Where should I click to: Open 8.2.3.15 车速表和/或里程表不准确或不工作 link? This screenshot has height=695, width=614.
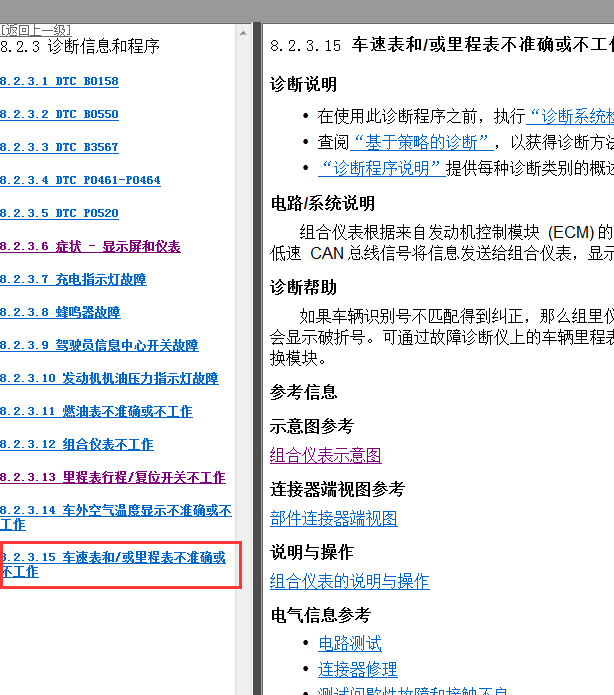(x=114, y=564)
